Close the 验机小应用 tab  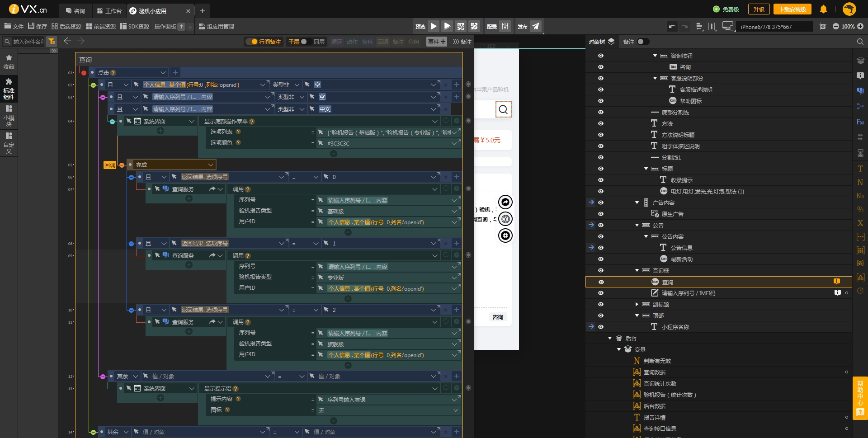188,11
